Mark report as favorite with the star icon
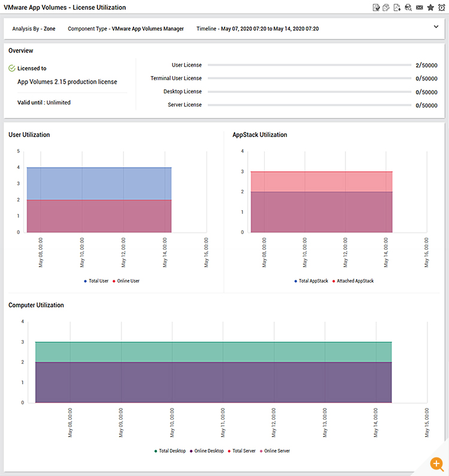Image resolution: width=449 pixels, height=476 pixels. 430,8
